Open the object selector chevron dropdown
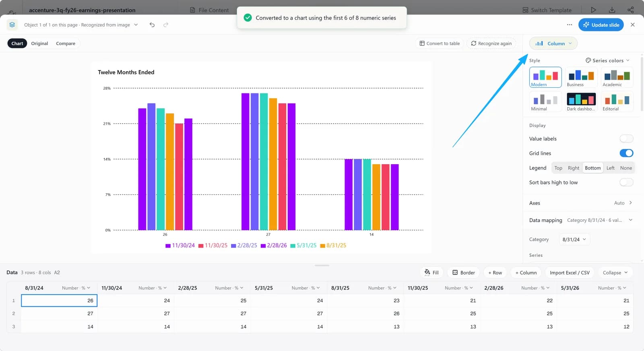This screenshot has height=351, width=644. (x=136, y=25)
